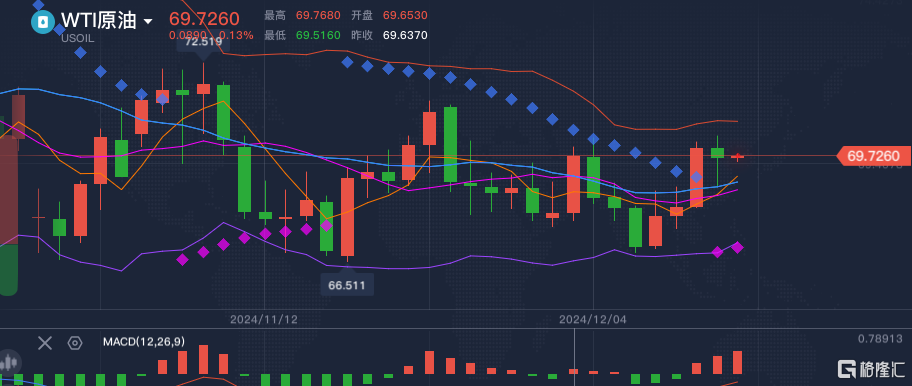Click the WTI原油 instrument logo icon
This screenshot has width=912, height=386.
pyautogui.click(x=42, y=22)
